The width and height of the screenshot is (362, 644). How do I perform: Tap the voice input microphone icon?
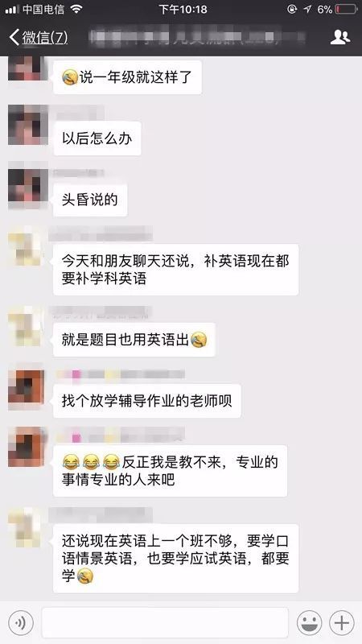click(20, 622)
